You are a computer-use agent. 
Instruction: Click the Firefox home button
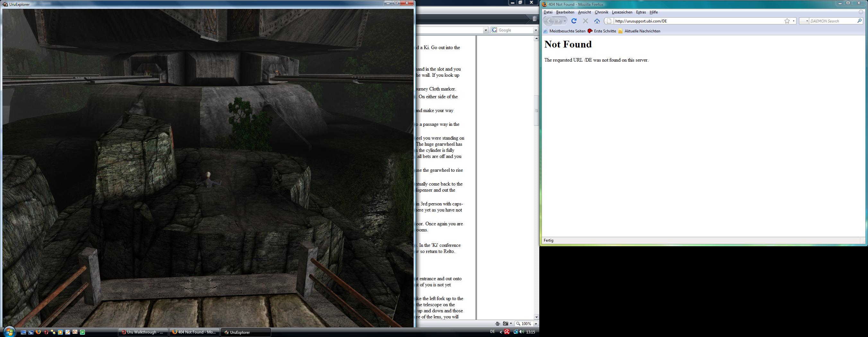pyautogui.click(x=597, y=21)
